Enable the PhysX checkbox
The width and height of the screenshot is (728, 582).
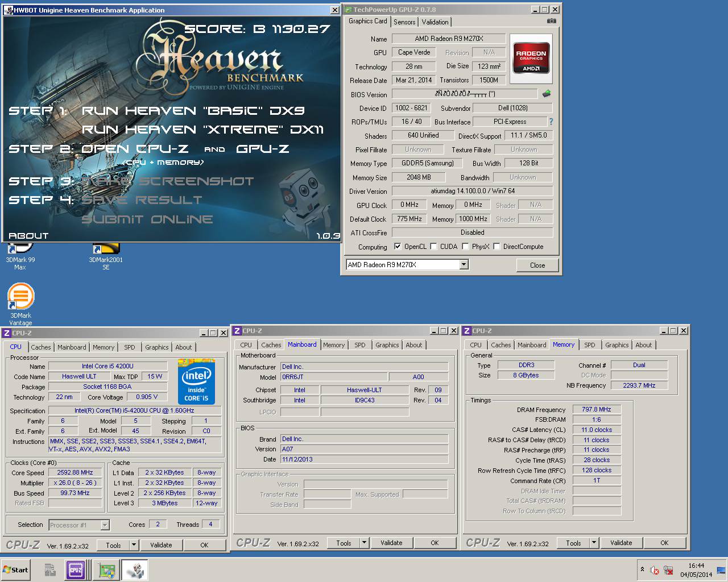click(465, 246)
